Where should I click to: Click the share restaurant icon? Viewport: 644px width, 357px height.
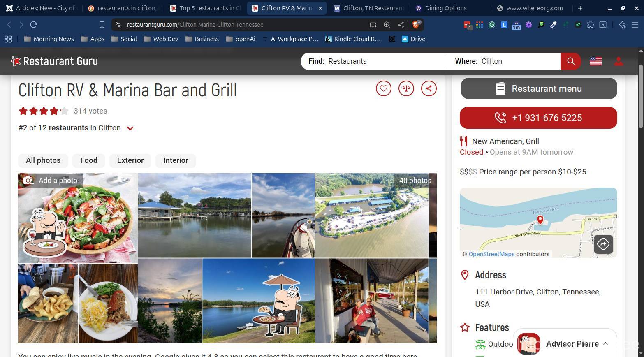[429, 88]
